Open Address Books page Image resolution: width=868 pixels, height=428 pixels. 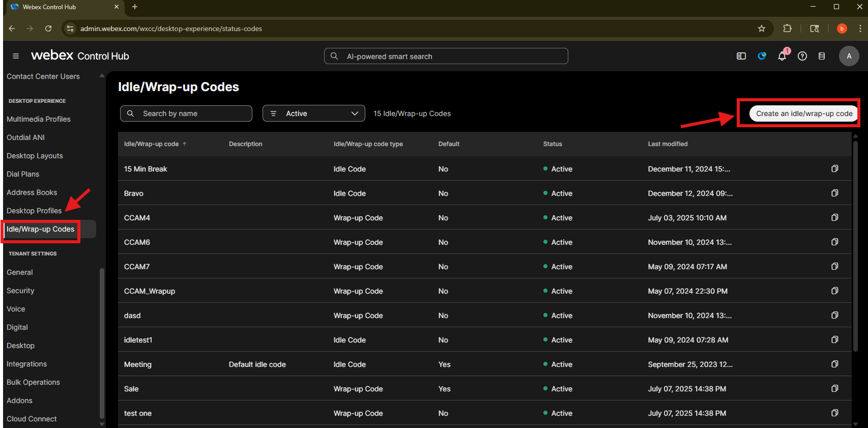pos(32,192)
